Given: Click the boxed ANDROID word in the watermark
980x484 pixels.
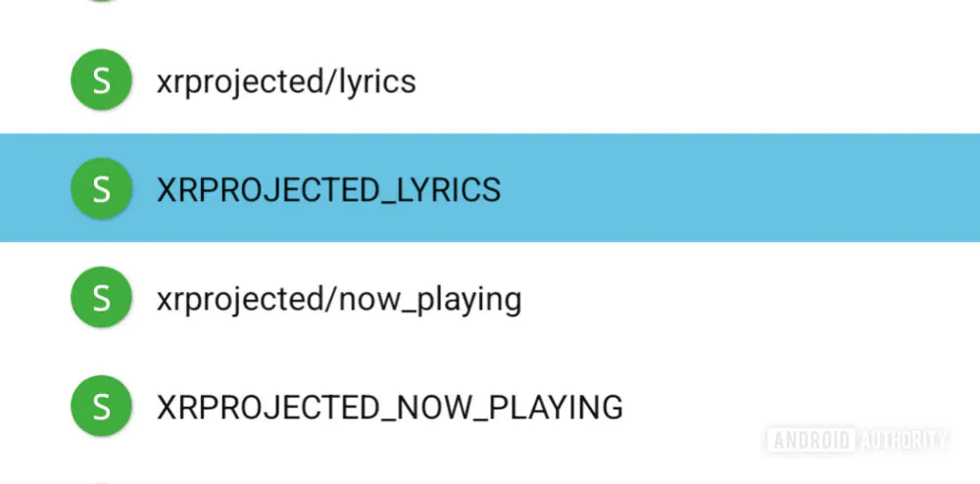Looking at the screenshot, I should pyautogui.click(x=811, y=440).
